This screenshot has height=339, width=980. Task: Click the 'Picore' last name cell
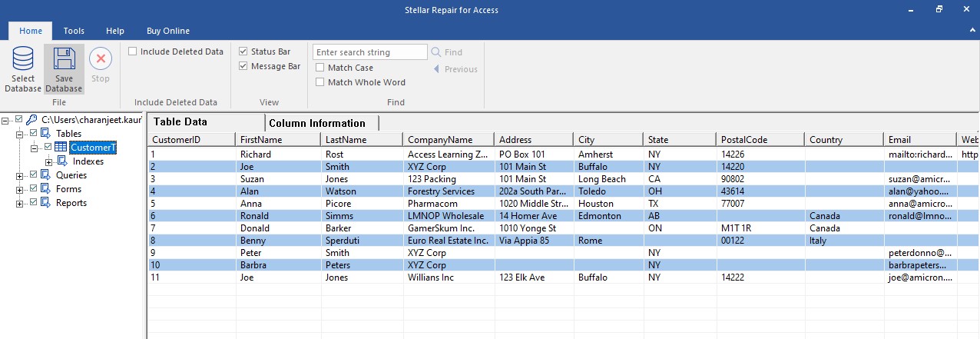pos(362,204)
